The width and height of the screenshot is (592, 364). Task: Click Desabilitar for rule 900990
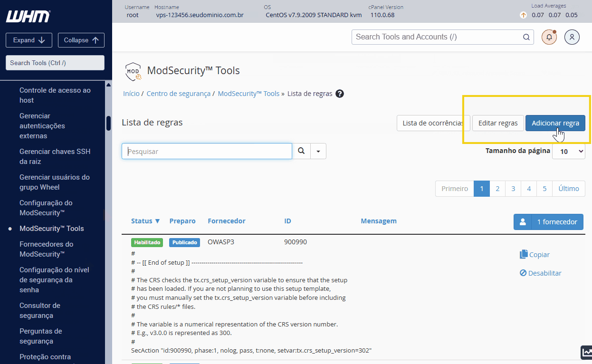point(541,273)
